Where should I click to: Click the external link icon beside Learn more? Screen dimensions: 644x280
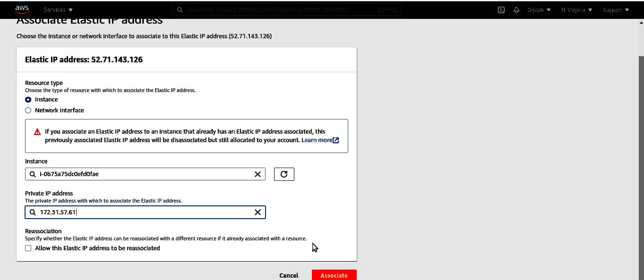point(336,140)
